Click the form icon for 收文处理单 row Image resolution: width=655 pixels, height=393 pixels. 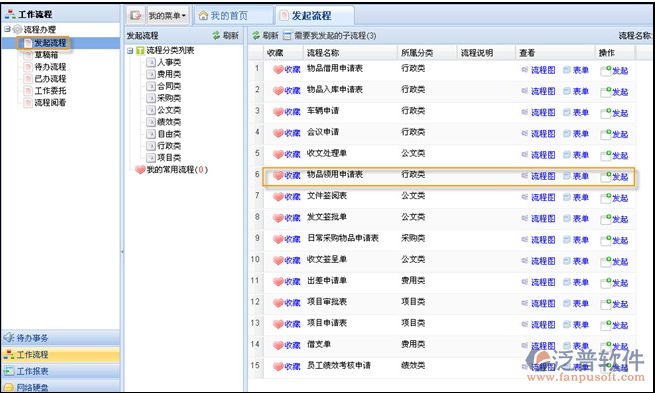click(x=566, y=155)
